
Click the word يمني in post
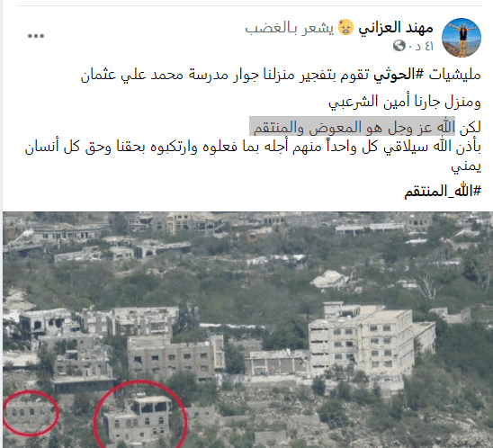click(x=466, y=166)
